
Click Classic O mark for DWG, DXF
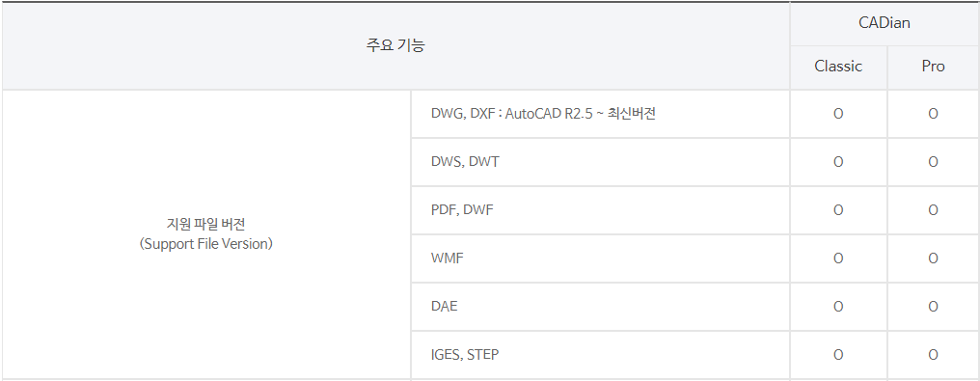click(838, 114)
